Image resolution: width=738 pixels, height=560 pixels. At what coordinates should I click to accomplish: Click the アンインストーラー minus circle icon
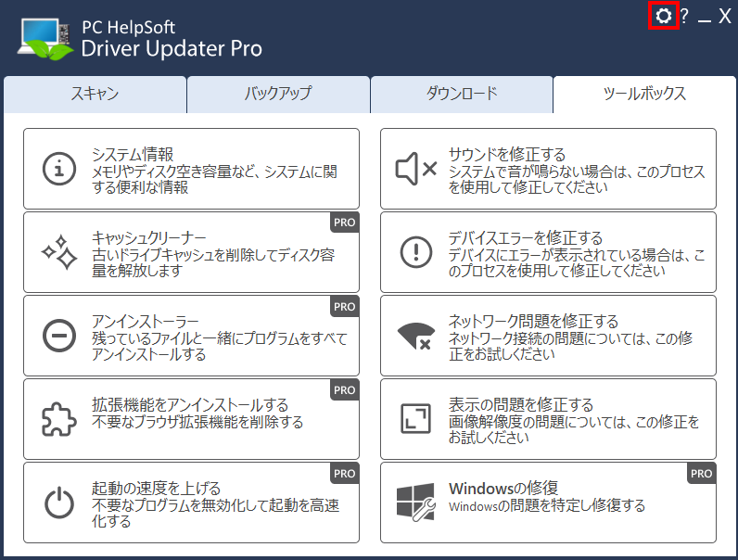click(58, 336)
